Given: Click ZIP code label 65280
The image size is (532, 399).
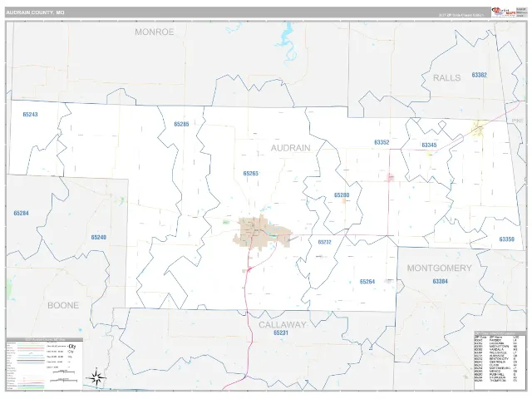Looking at the screenshot, I should pos(342,195).
